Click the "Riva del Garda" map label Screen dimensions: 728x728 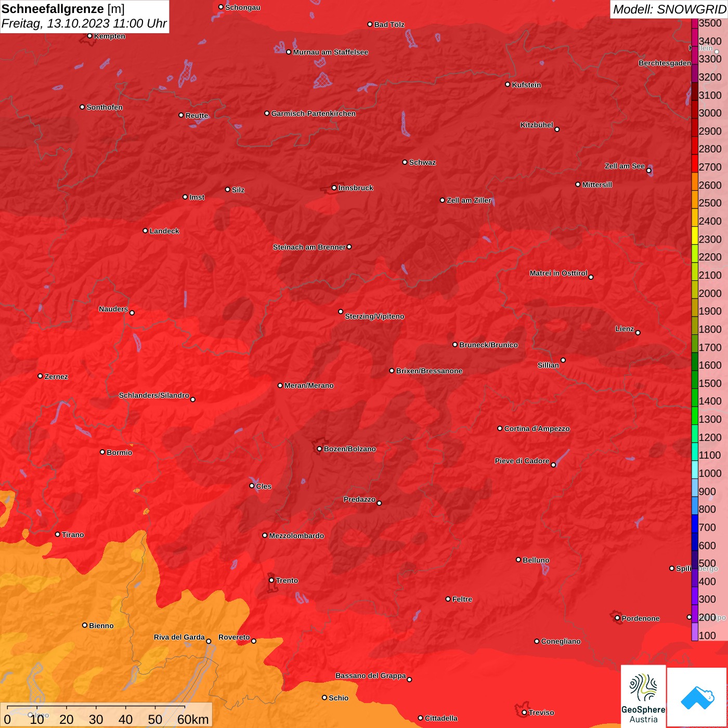(x=179, y=637)
